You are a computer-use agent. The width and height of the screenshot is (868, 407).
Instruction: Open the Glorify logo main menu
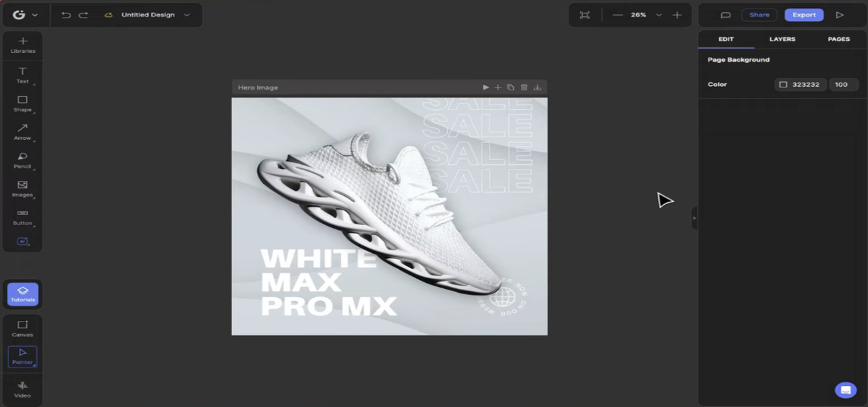pos(18,14)
